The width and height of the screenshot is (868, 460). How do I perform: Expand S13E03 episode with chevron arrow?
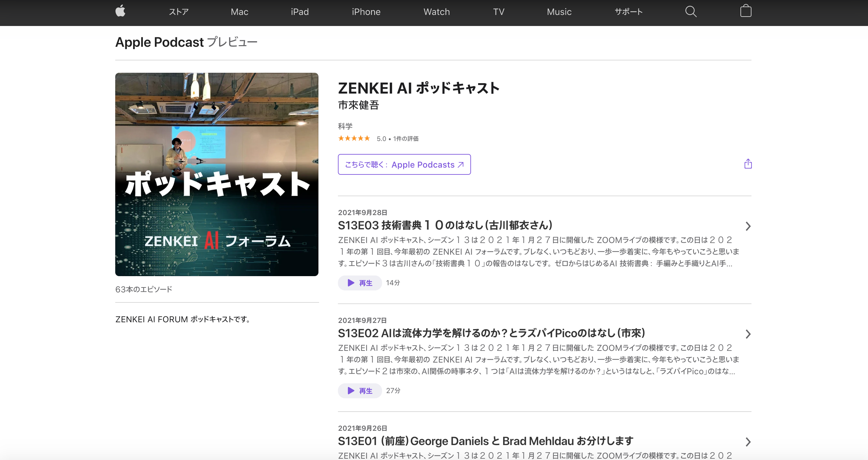pyautogui.click(x=748, y=226)
